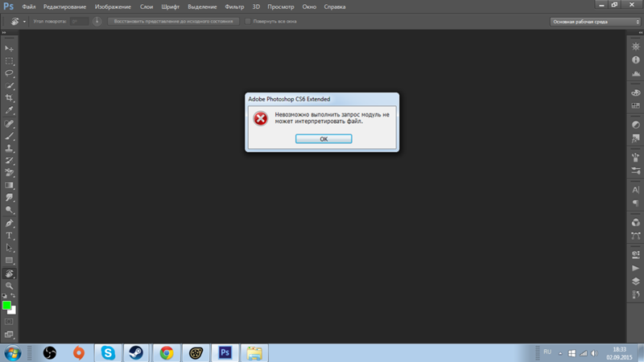Select the Rectangular Marquee tool
This screenshot has height=362, width=644.
point(9,61)
